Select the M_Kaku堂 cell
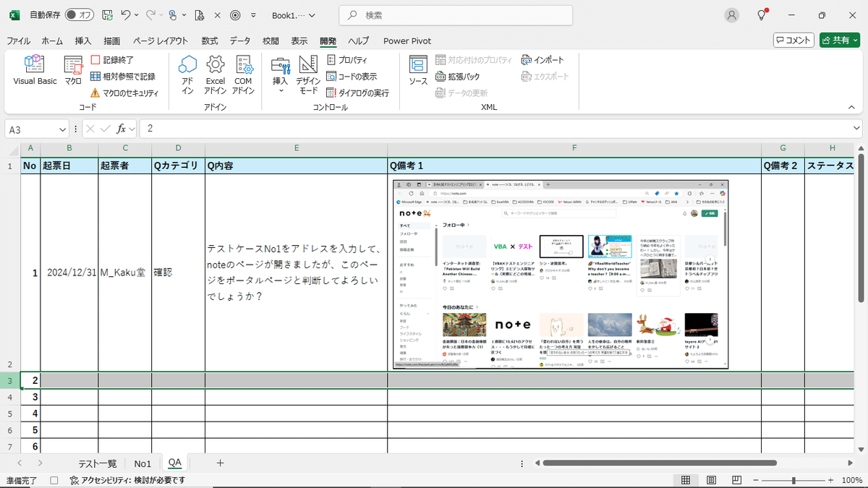This screenshot has width=868, height=488. coord(125,273)
